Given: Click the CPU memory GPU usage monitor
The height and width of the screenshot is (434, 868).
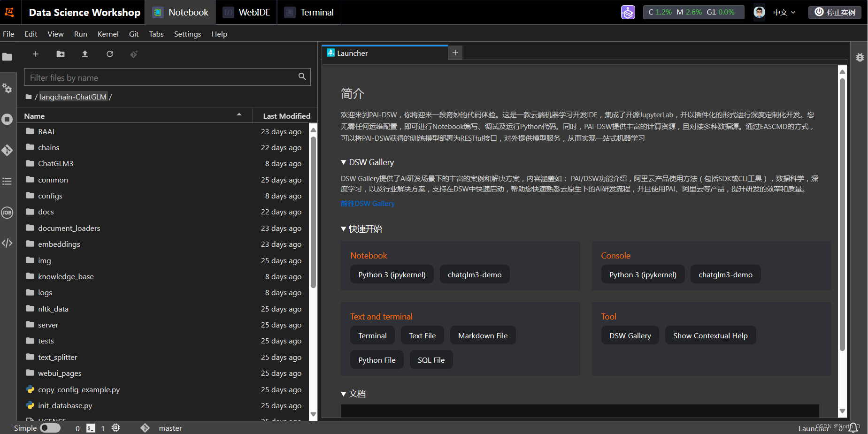Looking at the screenshot, I should tap(693, 12).
